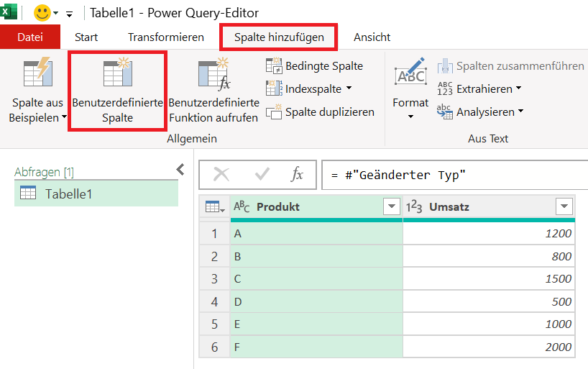This screenshot has width=588, height=369.
Task: Click the Tabelle1 table icon in the queries list
Action: click(28, 192)
